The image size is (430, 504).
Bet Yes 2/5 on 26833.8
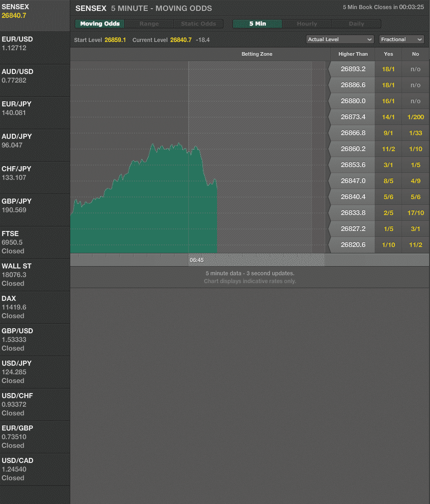[x=388, y=213]
